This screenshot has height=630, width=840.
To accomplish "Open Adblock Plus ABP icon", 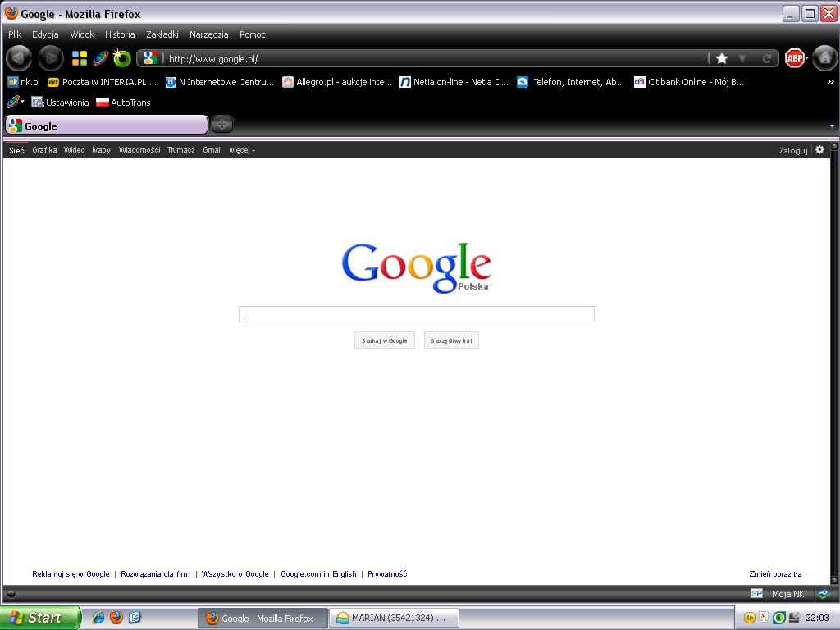I will pos(794,58).
